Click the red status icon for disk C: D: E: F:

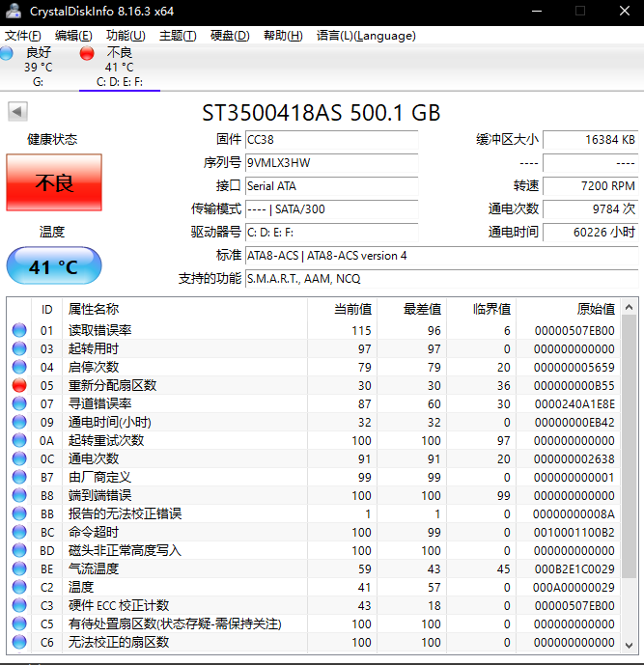coord(87,53)
